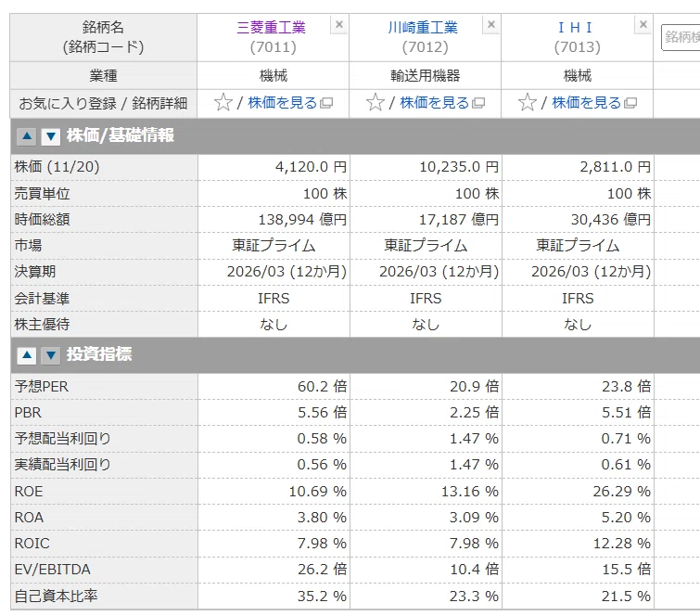Remove 川崎重工業 column with its × button

491,24
